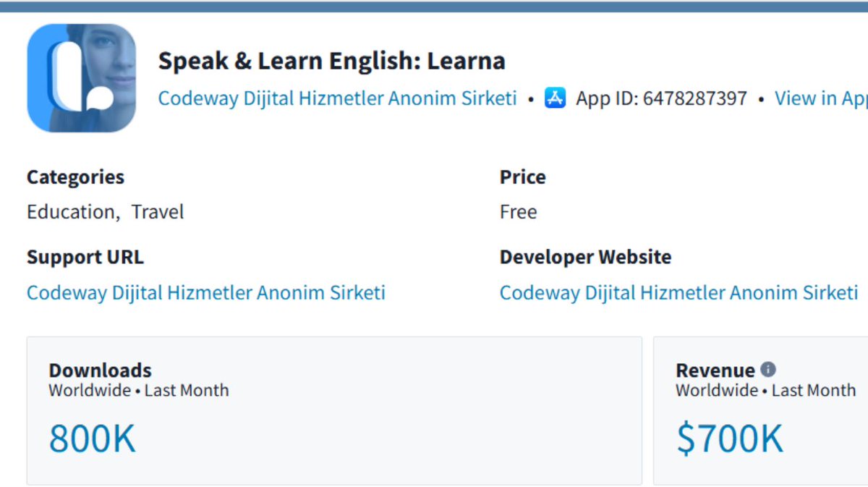Click the Price label

tap(523, 177)
